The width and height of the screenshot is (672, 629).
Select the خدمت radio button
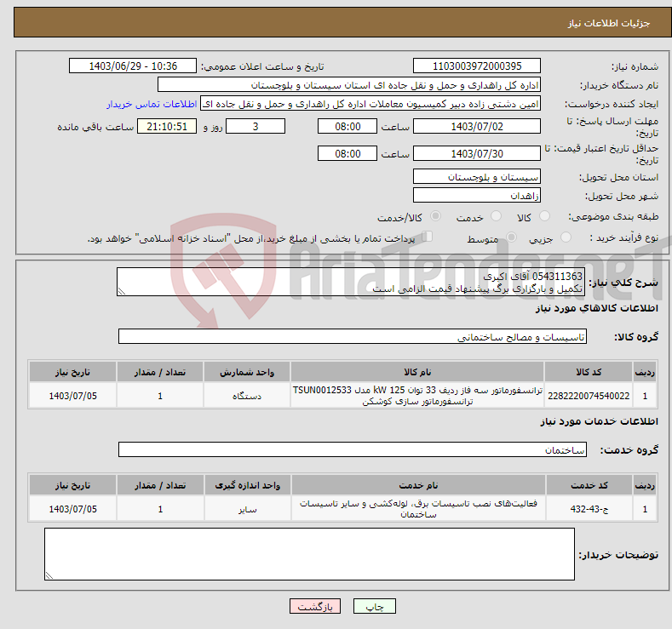coord(496,216)
